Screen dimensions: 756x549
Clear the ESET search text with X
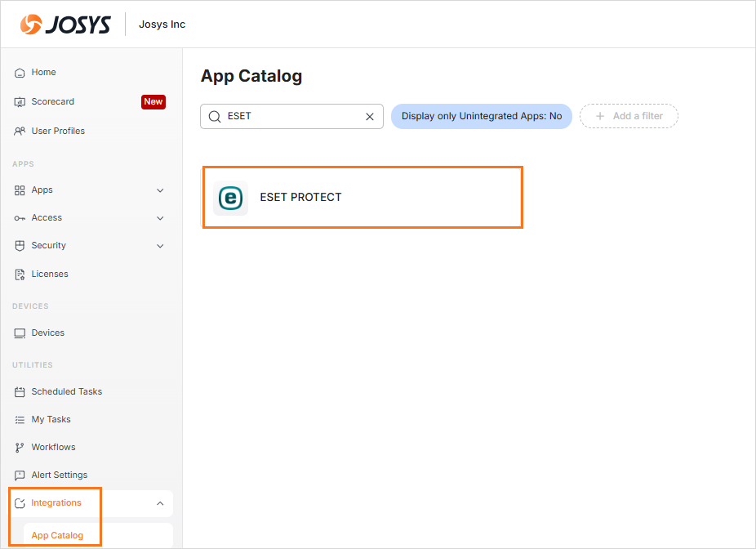point(369,117)
